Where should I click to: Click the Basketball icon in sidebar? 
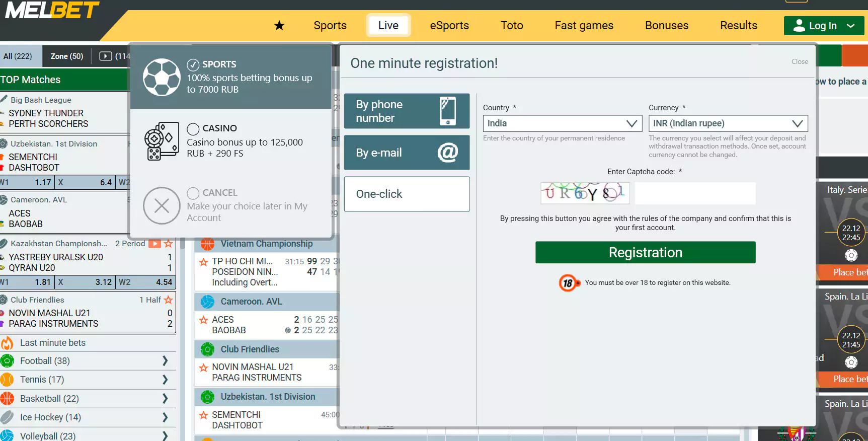click(x=7, y=399)
